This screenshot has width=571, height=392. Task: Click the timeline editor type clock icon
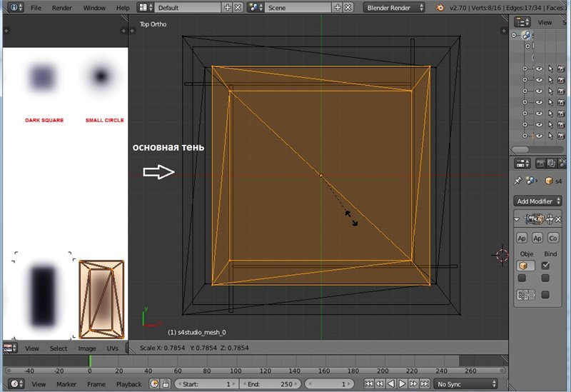coord(14,384)
